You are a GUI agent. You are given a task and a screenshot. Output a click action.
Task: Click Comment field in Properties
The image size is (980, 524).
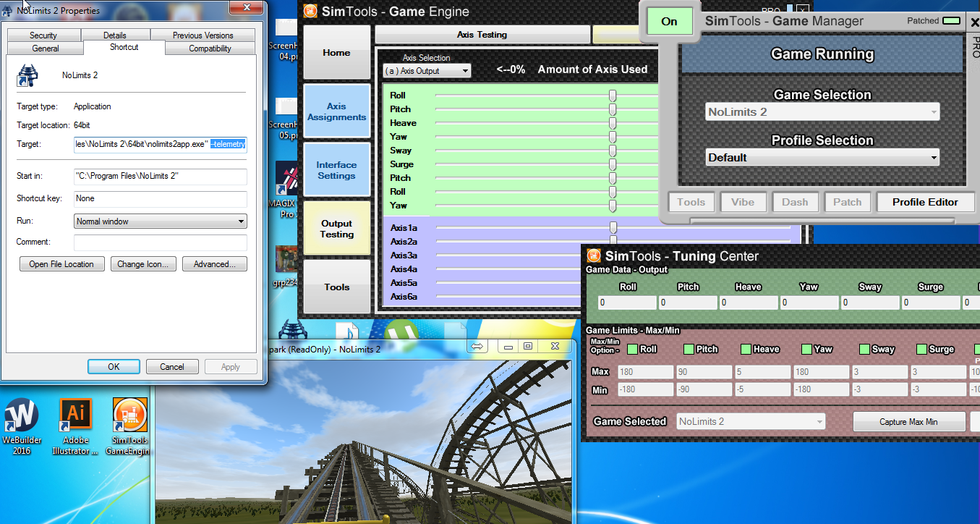(x=161, y=242)
